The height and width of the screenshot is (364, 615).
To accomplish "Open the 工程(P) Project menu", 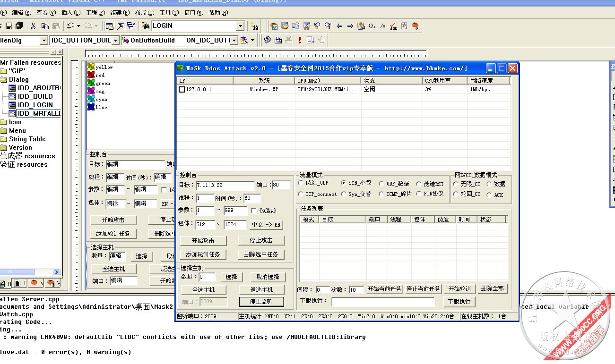I will pyautogui.click(x=95, y=13).
